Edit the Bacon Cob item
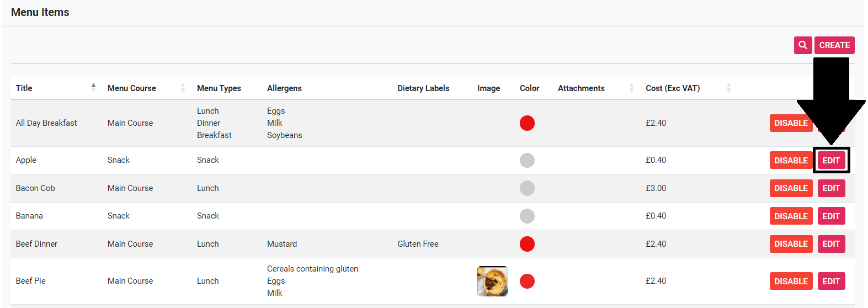The image size is (868, 308). point(831,188)
